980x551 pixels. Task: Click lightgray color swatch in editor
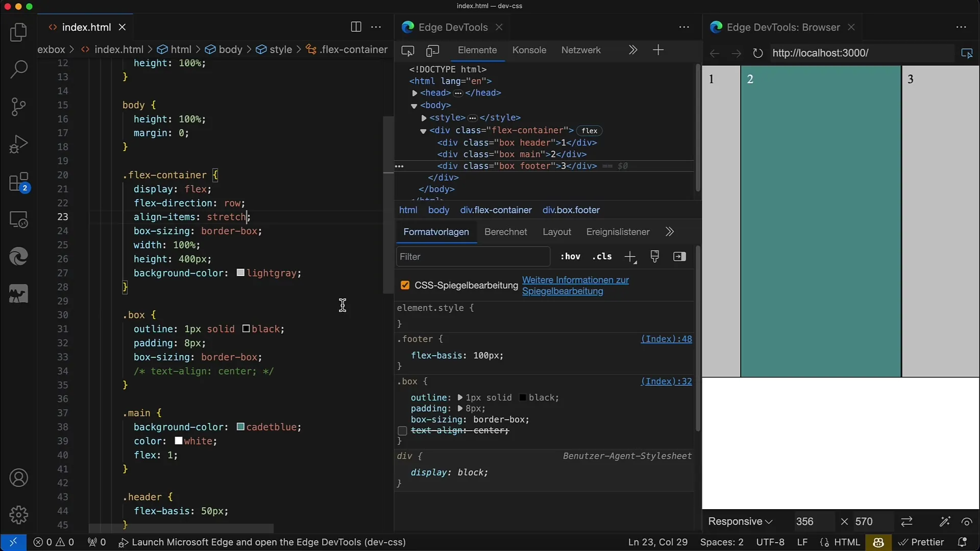pyautogui.click(x=240, y=273)
